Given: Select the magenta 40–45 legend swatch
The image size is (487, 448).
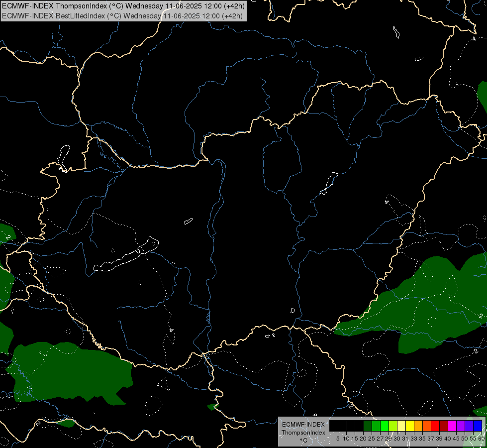Looking at the screenshot, I should click(x=452, y=426).
